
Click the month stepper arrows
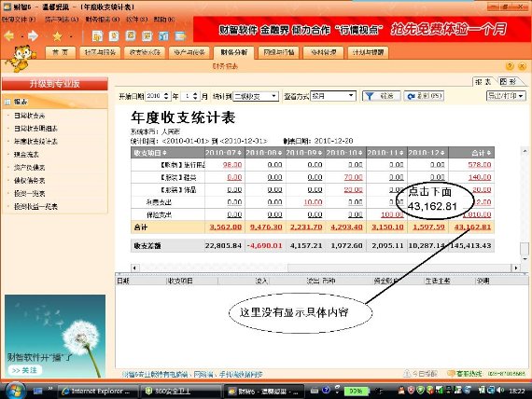tap(195, 96)
